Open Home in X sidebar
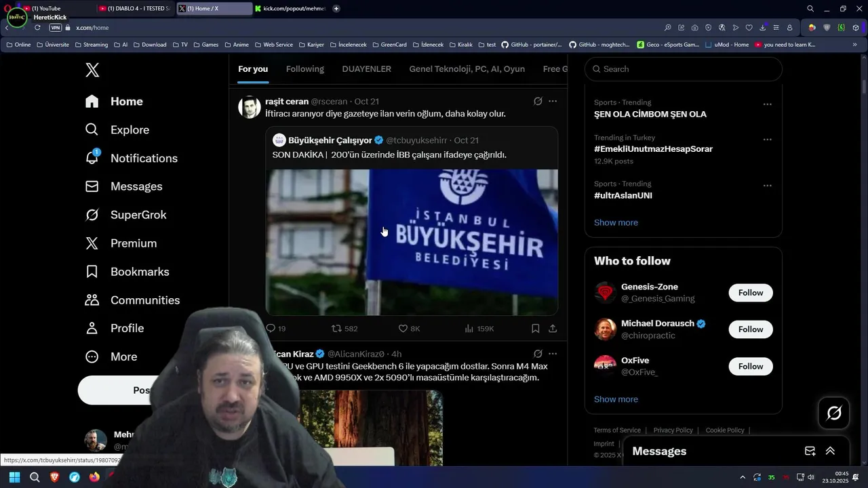Viewport: 868px width, 488px height. [114, 101]
